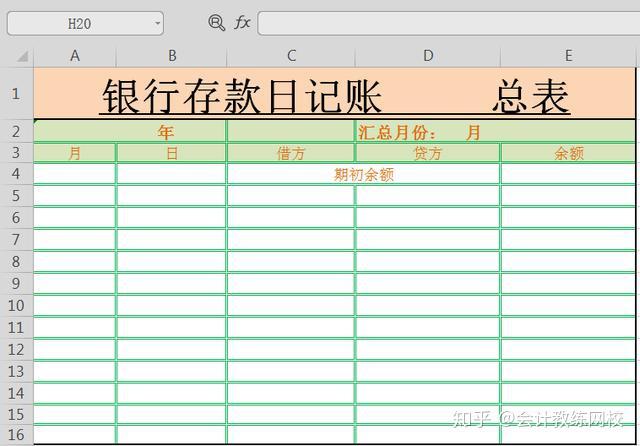Click the 汇总月份 cell
Image resolution: width=640 pixels, height=446 pixels.
495,132
